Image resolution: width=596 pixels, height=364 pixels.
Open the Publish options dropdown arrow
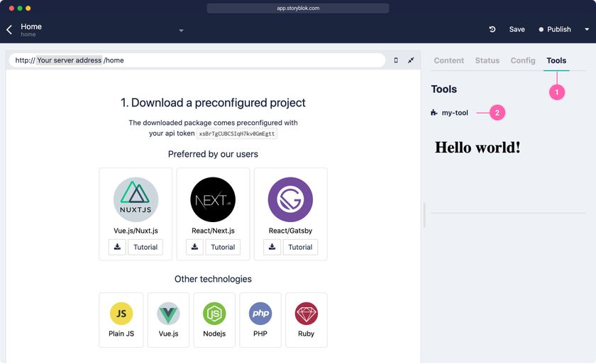coord(587,29)
